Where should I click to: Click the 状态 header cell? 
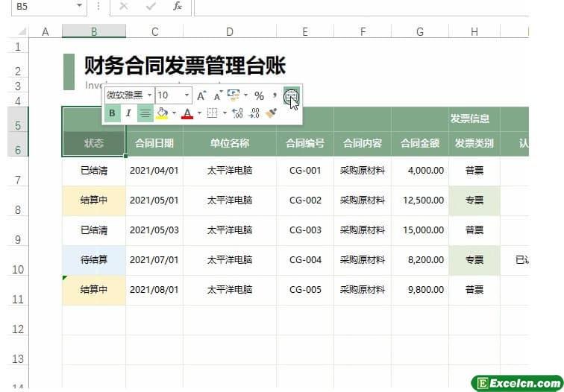click(94, 143)
